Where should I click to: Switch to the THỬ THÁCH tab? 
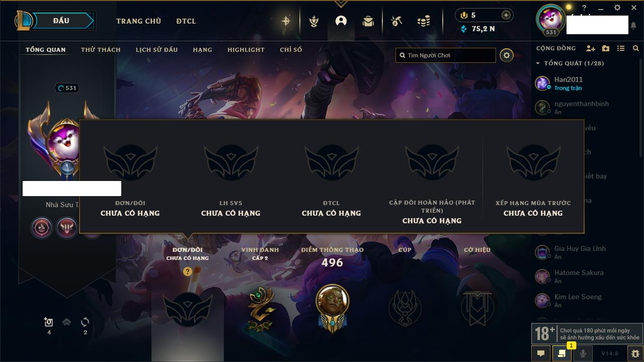coord(101,50)
